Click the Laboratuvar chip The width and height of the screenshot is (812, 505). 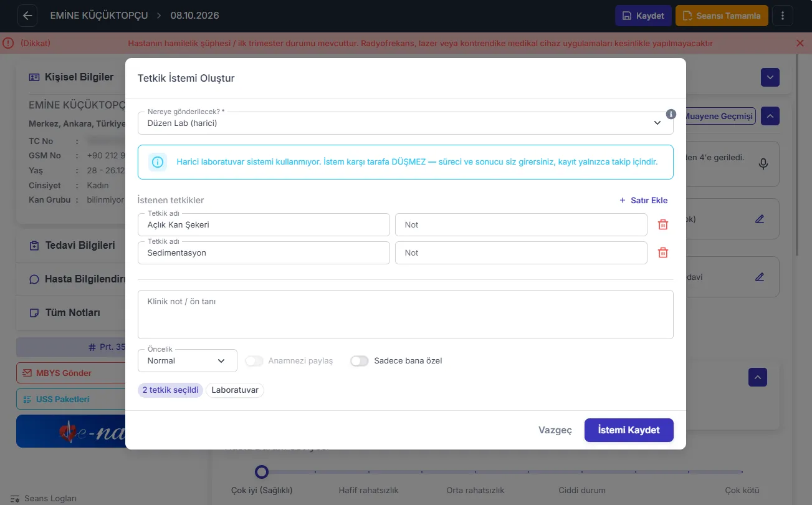235,390
